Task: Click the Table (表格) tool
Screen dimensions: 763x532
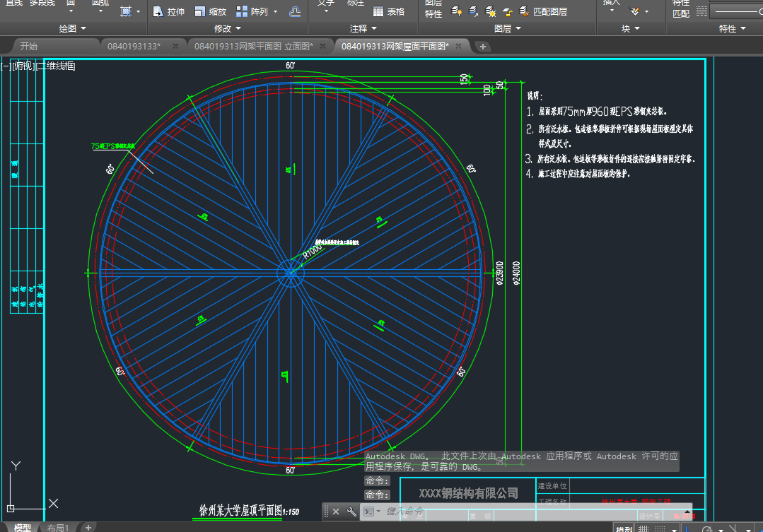Action: click(x=388, y=11)
